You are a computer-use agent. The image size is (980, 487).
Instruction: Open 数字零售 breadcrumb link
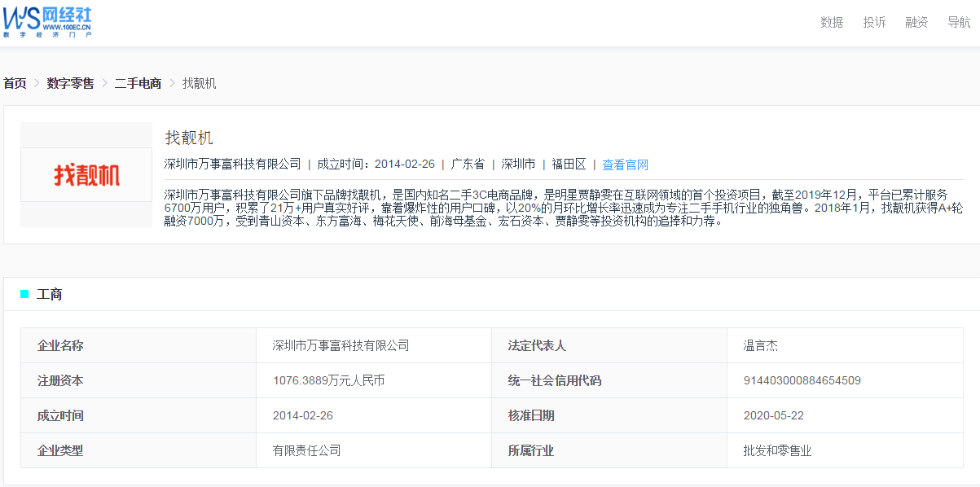point(70,83)
